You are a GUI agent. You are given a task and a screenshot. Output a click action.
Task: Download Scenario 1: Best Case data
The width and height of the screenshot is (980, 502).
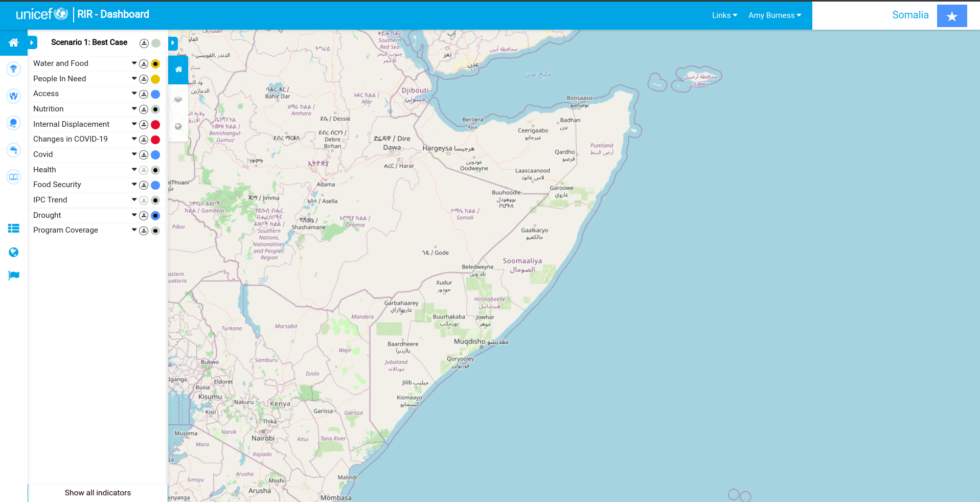pyautogui.click(x=144, y=43)
